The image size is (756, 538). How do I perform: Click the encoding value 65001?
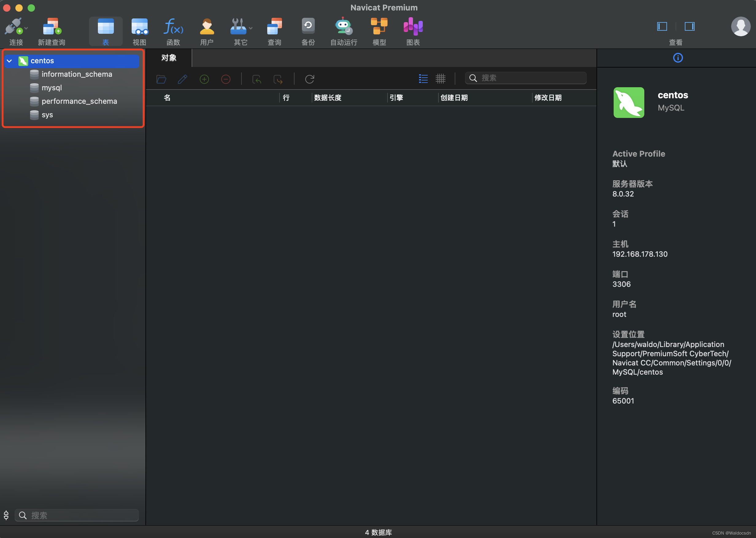click(x=623, y=401)
